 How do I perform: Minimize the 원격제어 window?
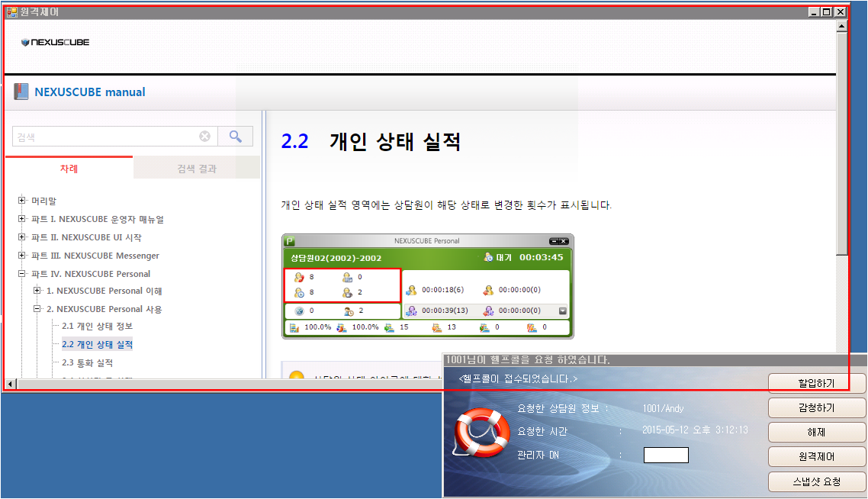tap(814, 11)
